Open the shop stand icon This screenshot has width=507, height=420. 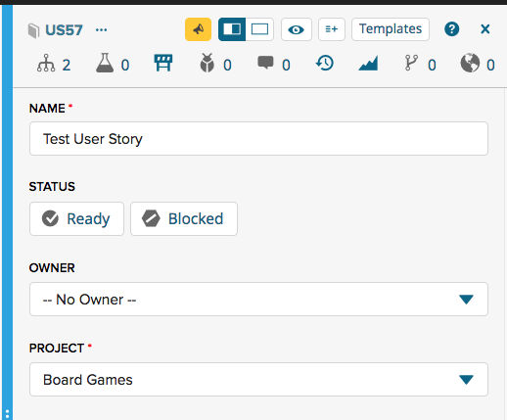coord(163,63)
